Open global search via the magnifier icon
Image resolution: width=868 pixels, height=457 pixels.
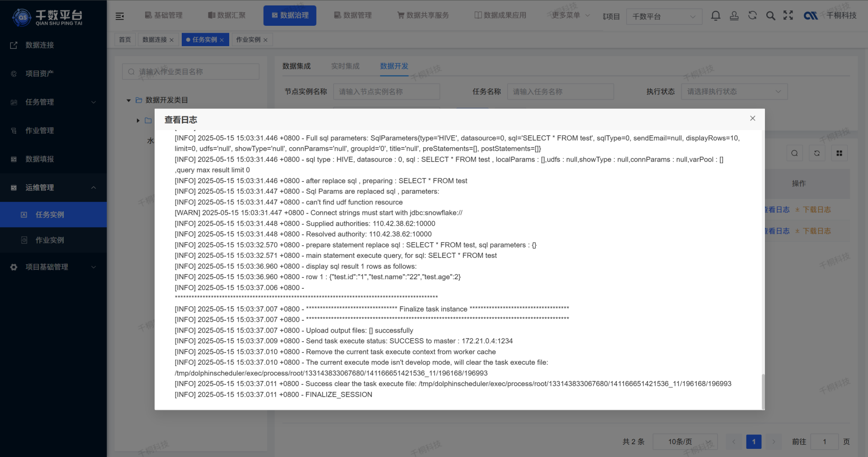770,15
